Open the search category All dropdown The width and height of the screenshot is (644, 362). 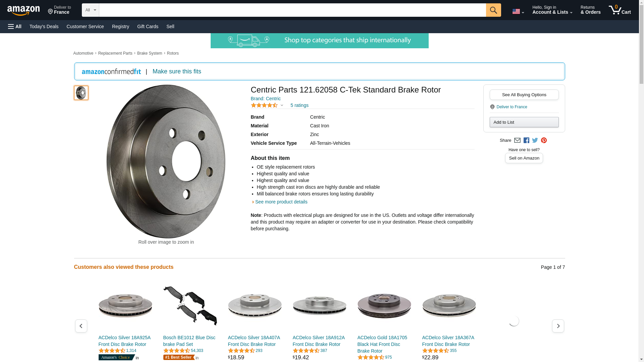coord(90,10)
